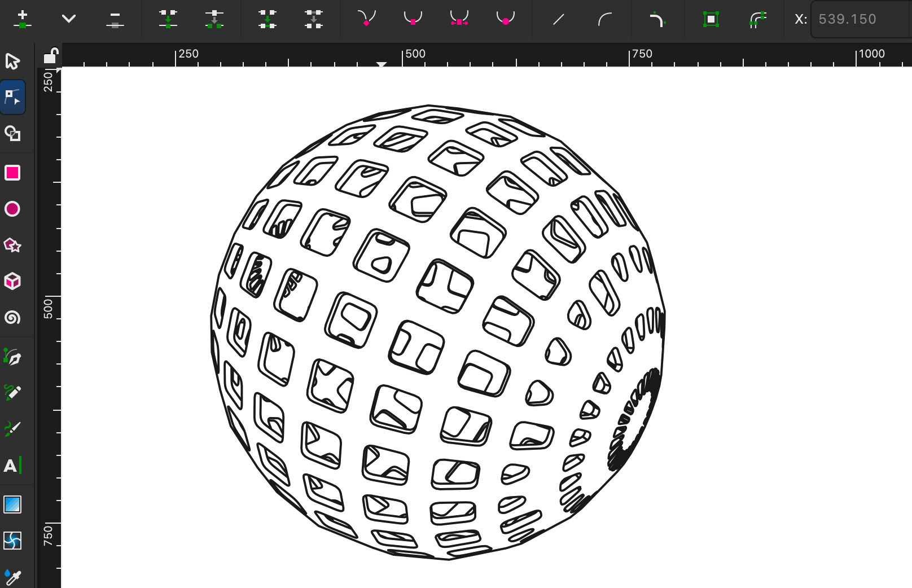Add corners live path effect
The height and width of the screenshot is (588, 912).
pyautogui.click(x=658, y=19)
